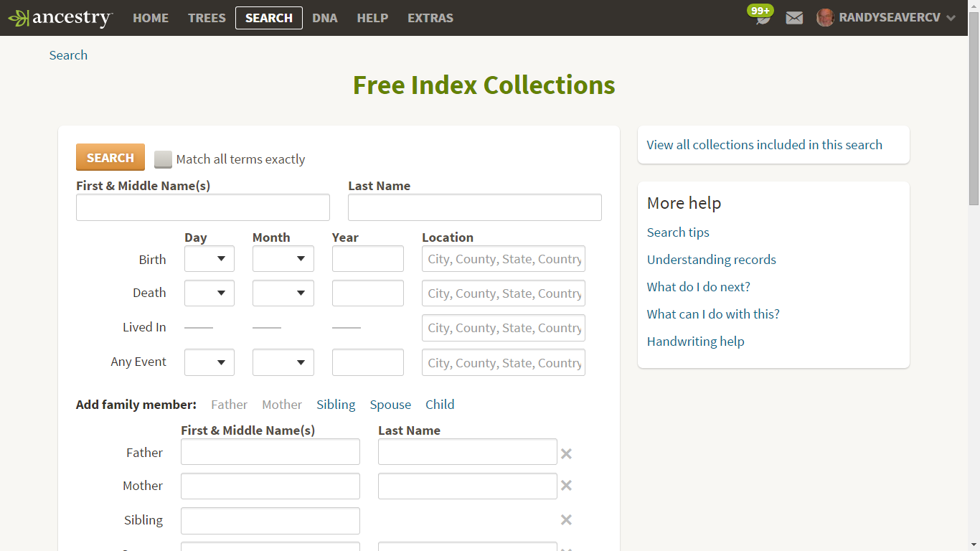Remove the Mother last name field

(566, 486)
